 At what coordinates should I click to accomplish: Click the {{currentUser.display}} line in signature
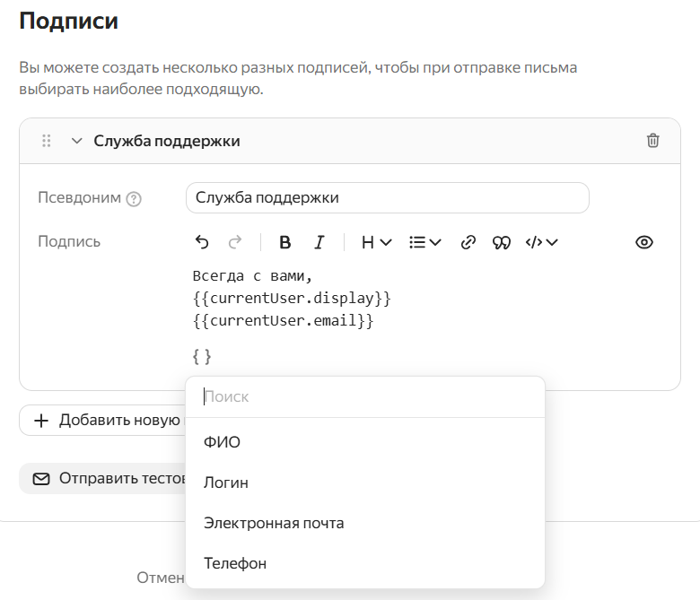[292, 298]
